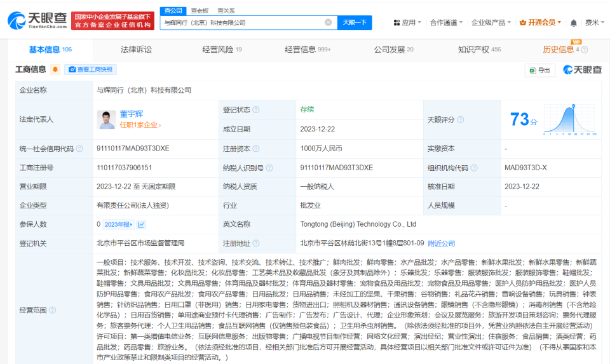This screenshot has height=364, width=610.
Task: Expand the 企业级产品 dropdown
Action: [x=491, y=23]
